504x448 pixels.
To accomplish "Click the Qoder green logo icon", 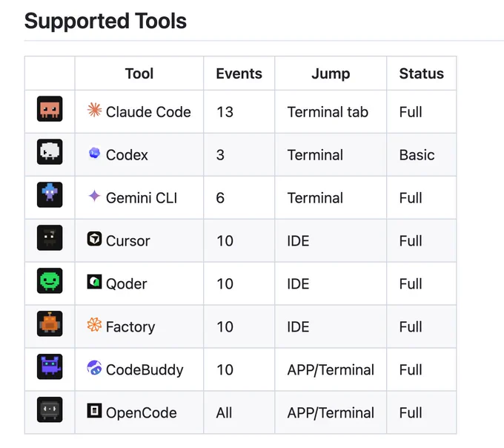I will click(94, 282).
